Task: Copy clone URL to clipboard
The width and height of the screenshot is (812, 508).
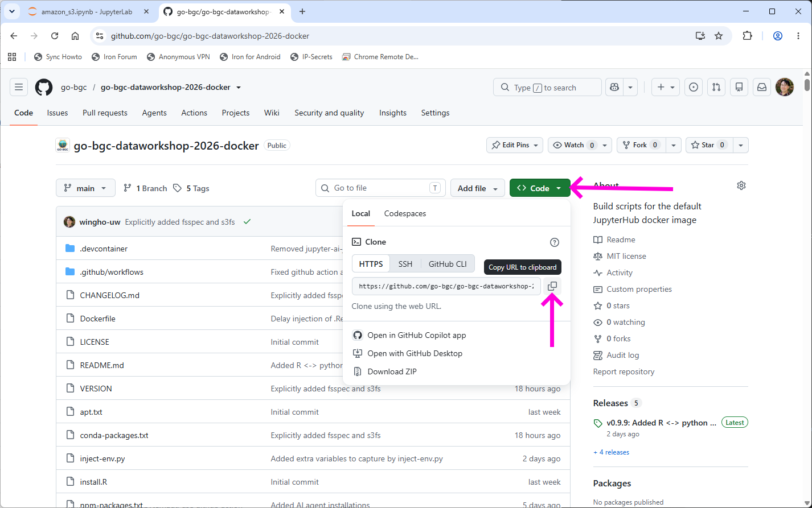Action: coord(552,286)
